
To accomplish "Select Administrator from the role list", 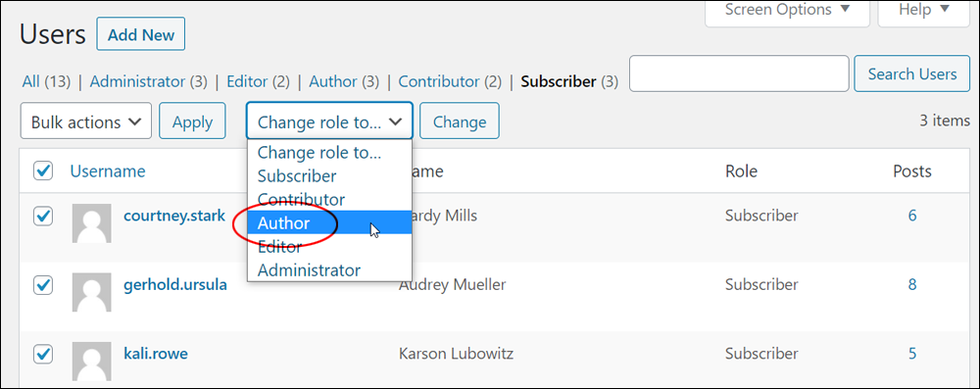I will tap(329, 270).
